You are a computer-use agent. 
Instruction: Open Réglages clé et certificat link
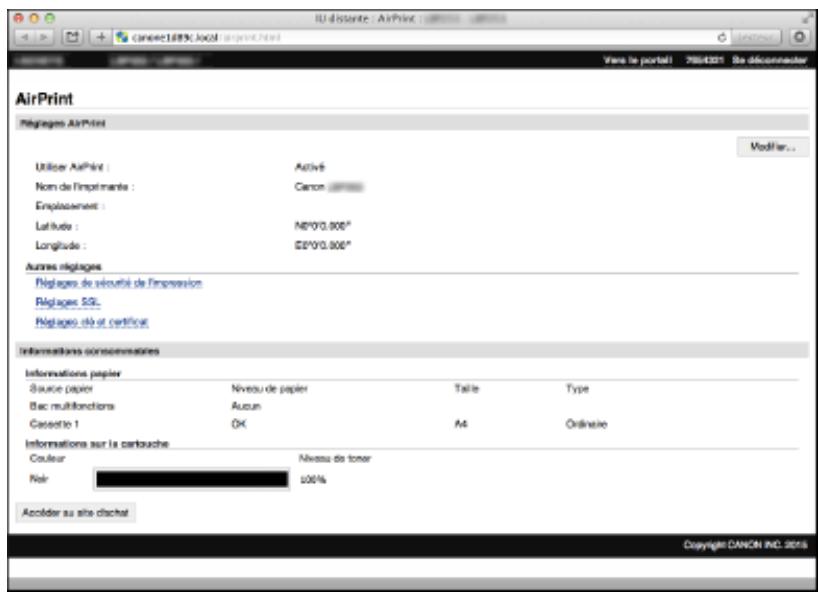coord(92,322)
